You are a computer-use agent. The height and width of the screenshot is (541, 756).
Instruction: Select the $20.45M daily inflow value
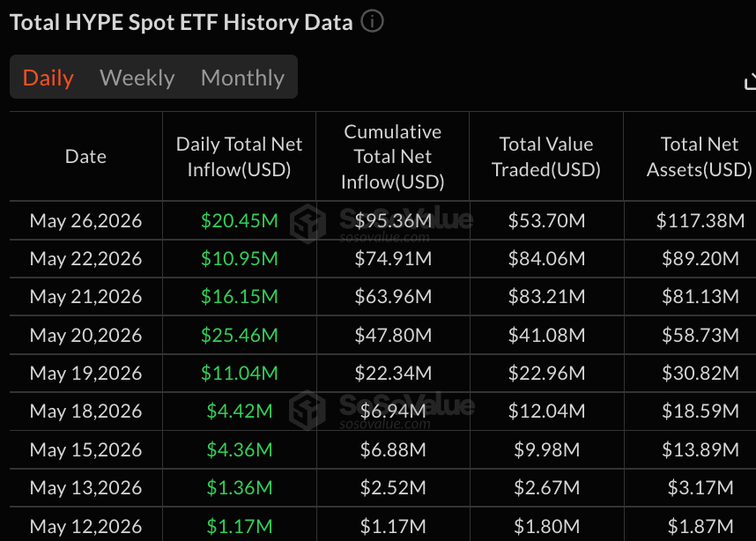click(240, 220)
